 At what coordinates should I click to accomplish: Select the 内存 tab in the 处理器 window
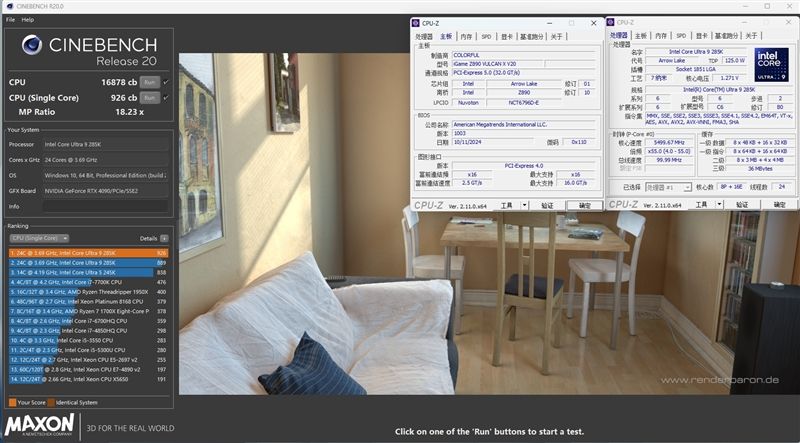pos(661,36)
